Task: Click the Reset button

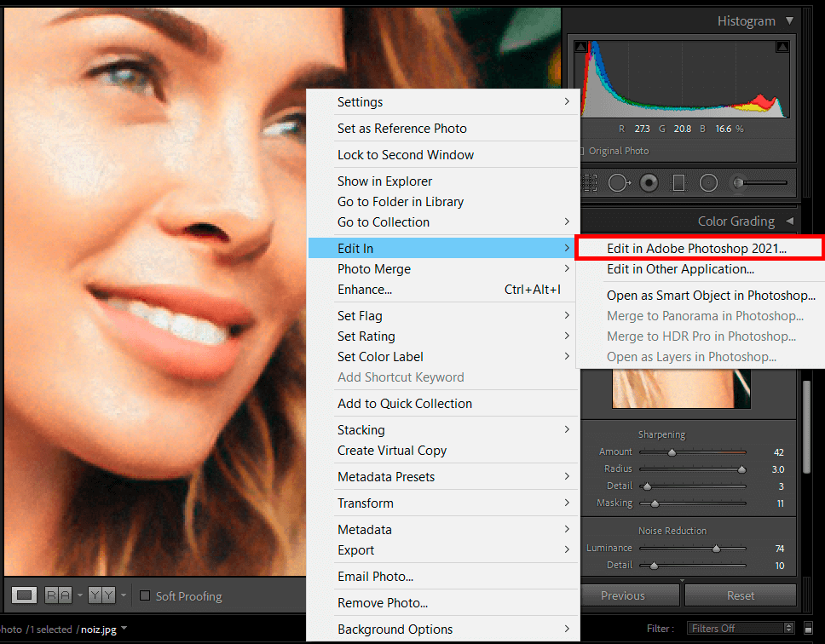Action: click(741, 595)
